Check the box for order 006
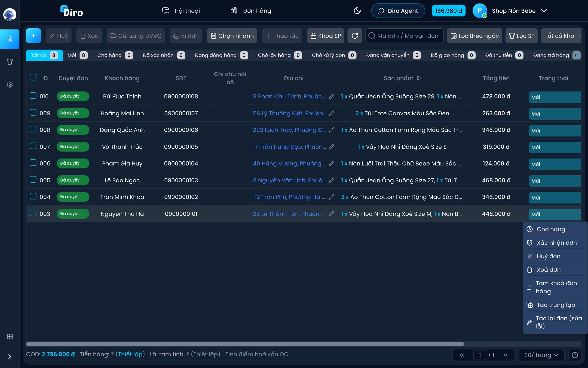This screenshot has width=588, height=368. click(33, 163)
